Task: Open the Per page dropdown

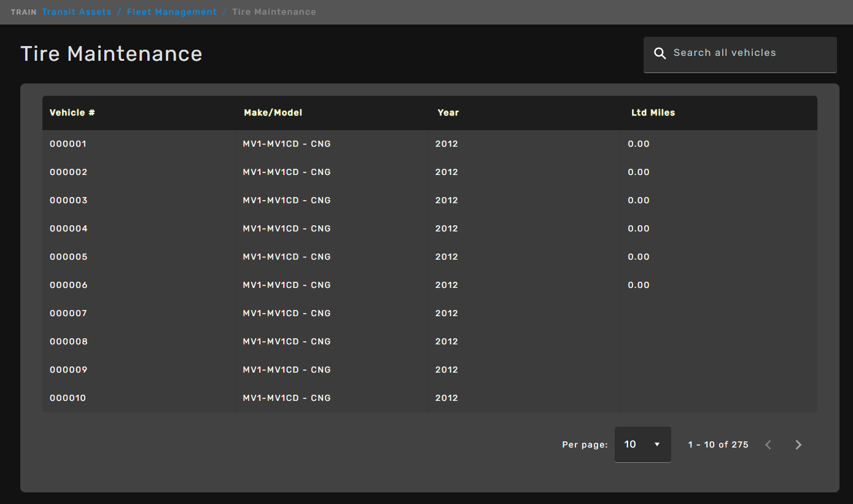Action: tap(642, 444)
